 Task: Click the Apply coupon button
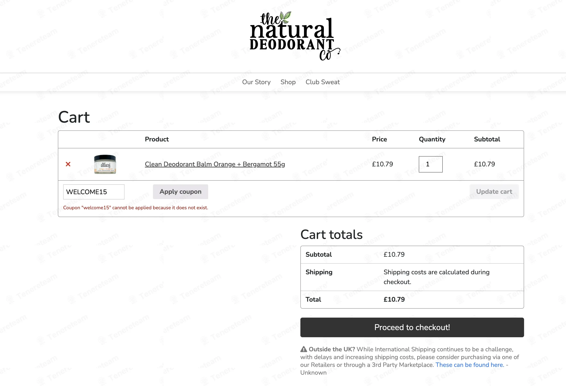181,192
